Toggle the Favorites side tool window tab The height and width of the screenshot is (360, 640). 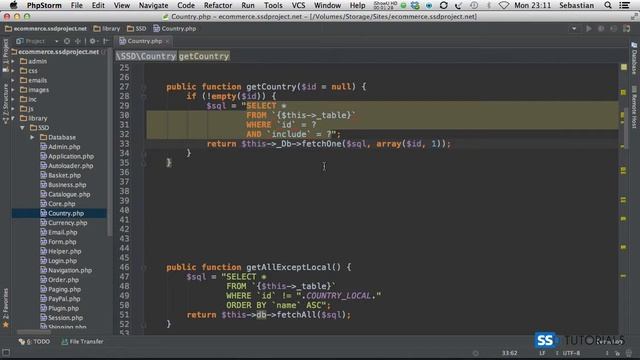pos(5,308)
